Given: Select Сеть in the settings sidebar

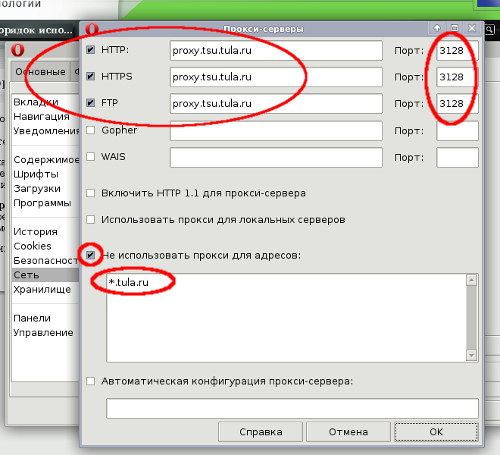Looking at the screenshot, I should point(45,275).
